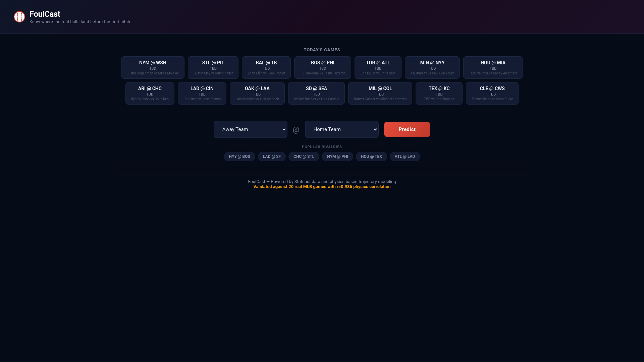Screen dimensions: 644x362
Task: Open the MIL @ COL game card
Action: pyautogui.click(x=380, y=93)
